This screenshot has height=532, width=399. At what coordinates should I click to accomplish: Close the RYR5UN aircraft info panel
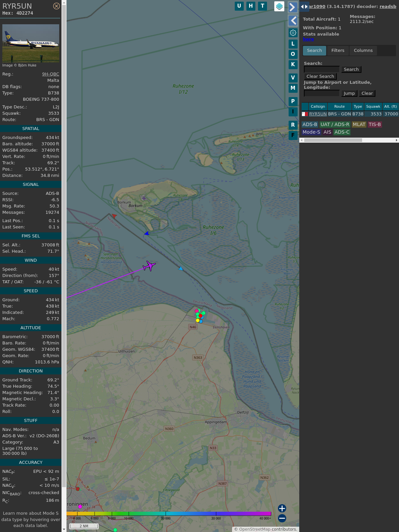[57, 6]
